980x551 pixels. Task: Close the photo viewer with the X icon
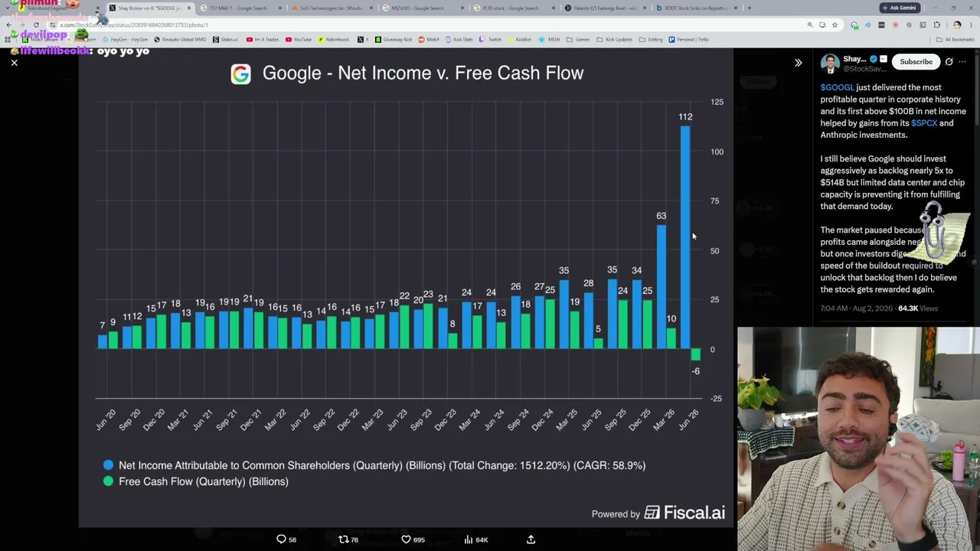click(14, 63)
